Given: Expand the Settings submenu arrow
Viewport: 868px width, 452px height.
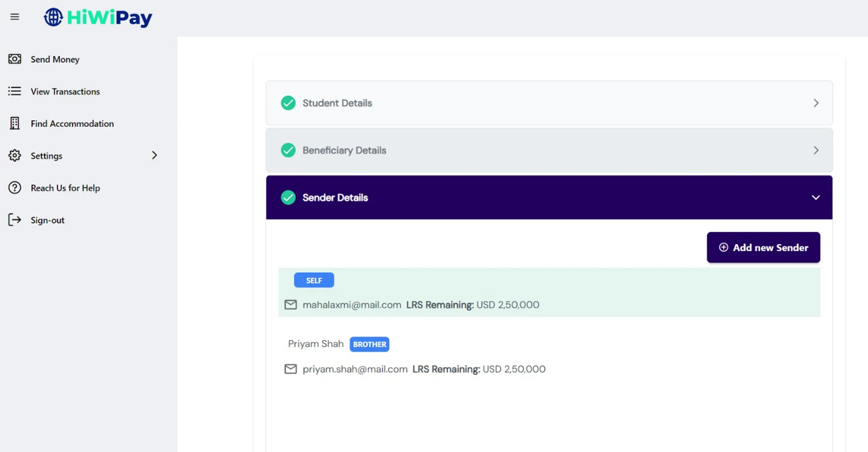Looking at the screenshot, I should coord(154,156).
